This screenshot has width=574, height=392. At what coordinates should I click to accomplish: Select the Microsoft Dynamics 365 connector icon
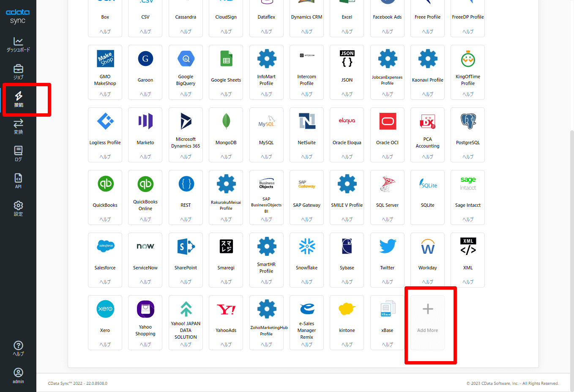click(186, 121)
